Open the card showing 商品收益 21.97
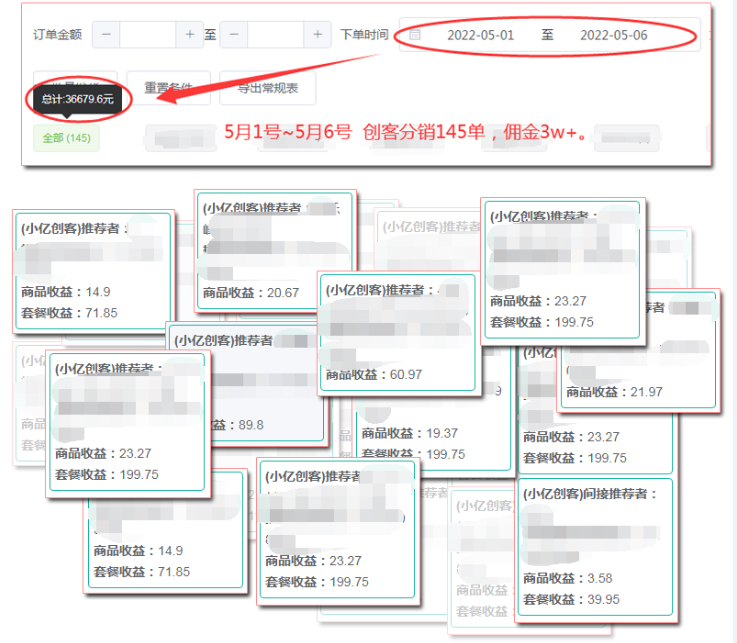Image resolution: width=737 pixels, height=643 pixels. (x=638, y=350)
